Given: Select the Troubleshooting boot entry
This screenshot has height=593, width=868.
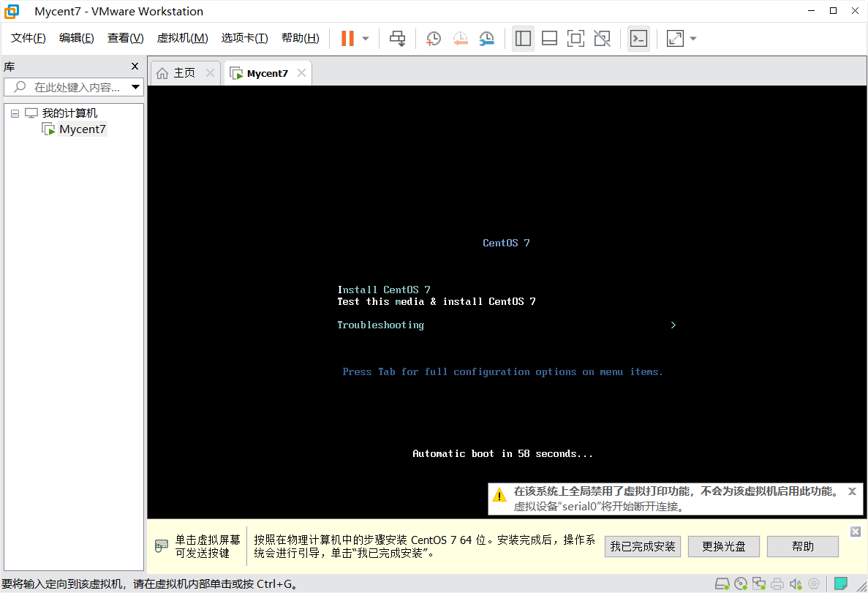Looking at the screenshot, I should click(381, 325).
